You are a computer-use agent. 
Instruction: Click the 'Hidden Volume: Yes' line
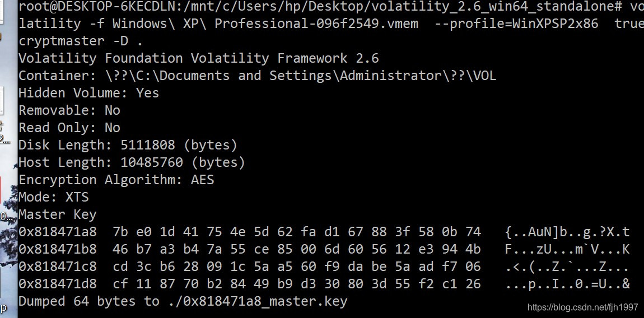click(x=88, y=93)
